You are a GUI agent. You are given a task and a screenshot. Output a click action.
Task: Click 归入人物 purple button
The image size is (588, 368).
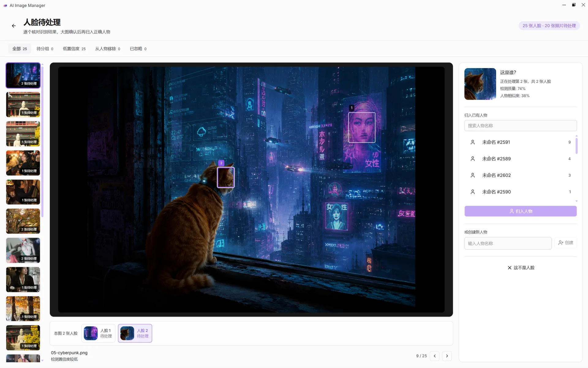(520, 211)
